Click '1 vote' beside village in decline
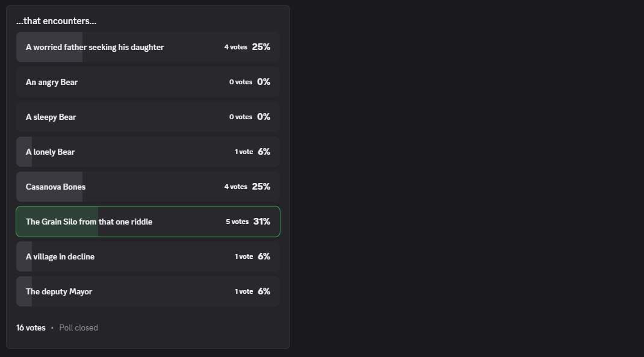Screen dimensions: 644x357 click(x=244, y=256)
